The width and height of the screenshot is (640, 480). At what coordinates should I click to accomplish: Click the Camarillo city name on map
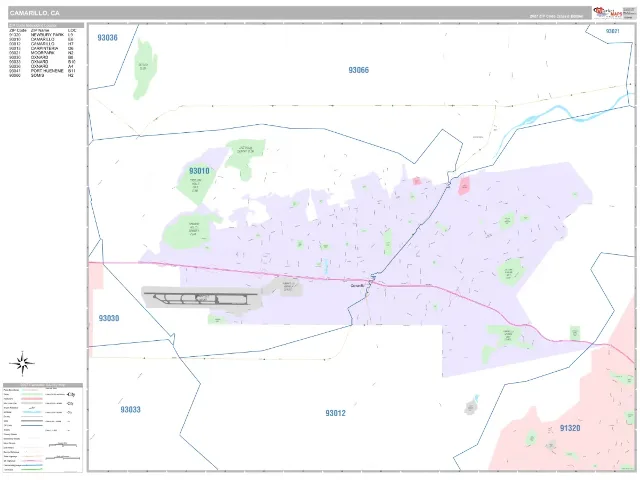coord(357,286)
